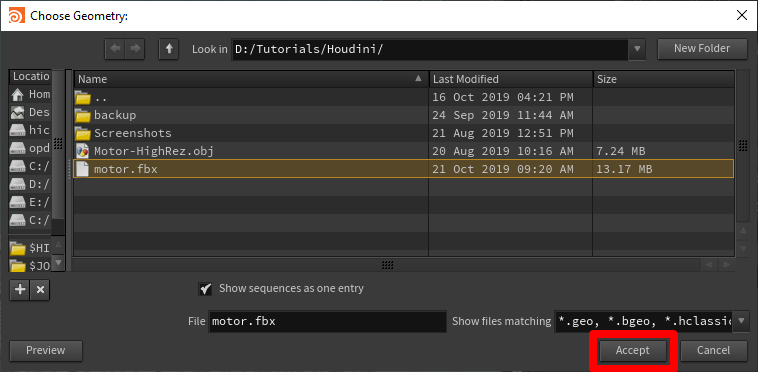Open the Screenshots folder
The width and height of the screenshot is (758, 372).
tap(404, 133)
